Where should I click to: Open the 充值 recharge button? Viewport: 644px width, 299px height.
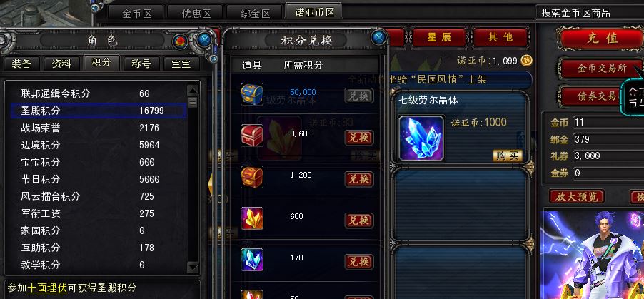pos(602,39)
